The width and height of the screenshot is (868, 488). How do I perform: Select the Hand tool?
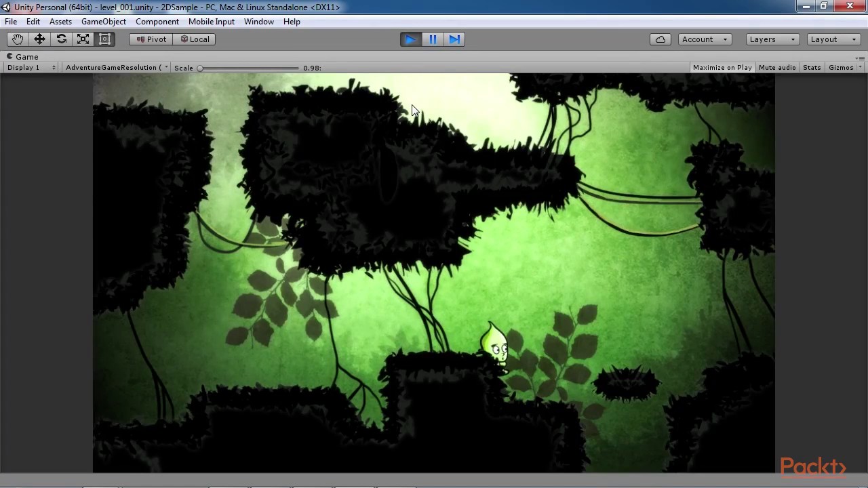pyautogui.click(x=17, y=39)
